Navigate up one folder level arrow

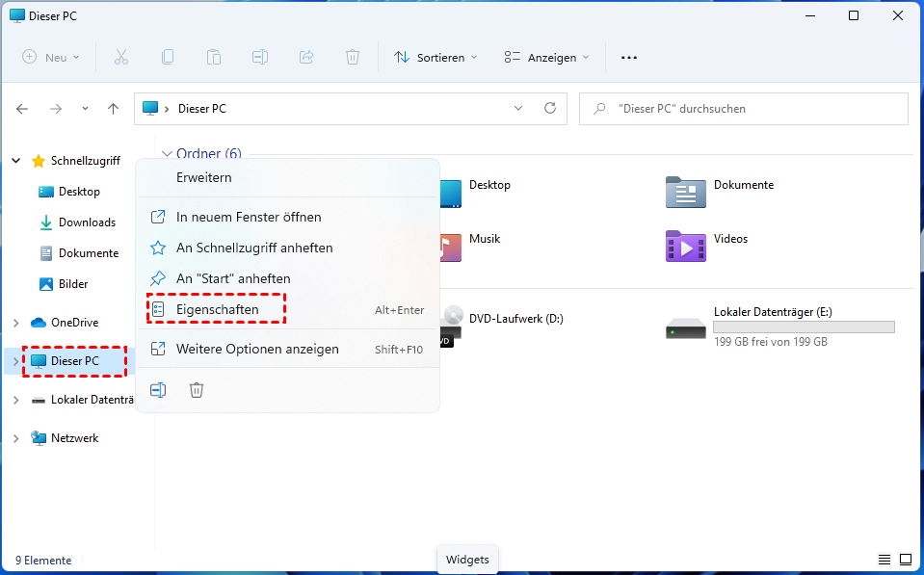tap(113, 109)
